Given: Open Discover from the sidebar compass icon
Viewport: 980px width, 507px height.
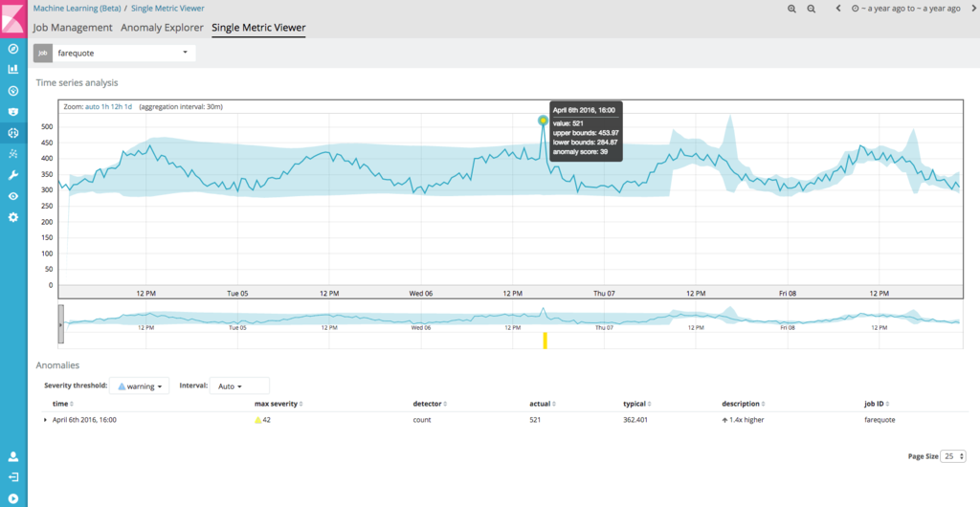Looking at the screenshot, I should [x=13, y=49].
